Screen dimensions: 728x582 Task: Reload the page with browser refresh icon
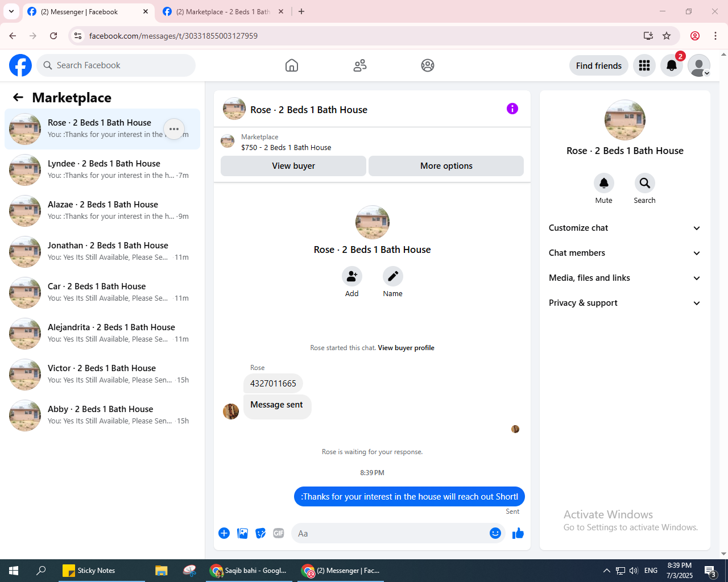[x=53, y=36]
